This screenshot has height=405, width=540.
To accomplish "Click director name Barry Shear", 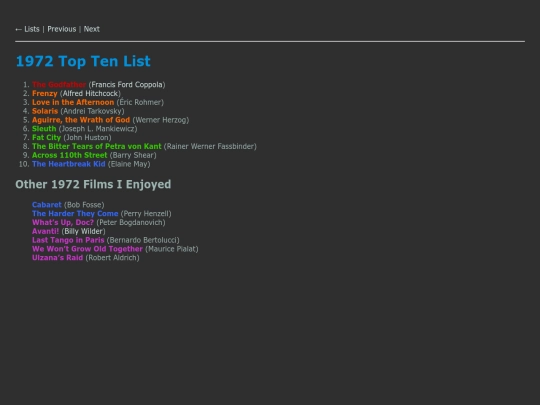I will point(133,155).
